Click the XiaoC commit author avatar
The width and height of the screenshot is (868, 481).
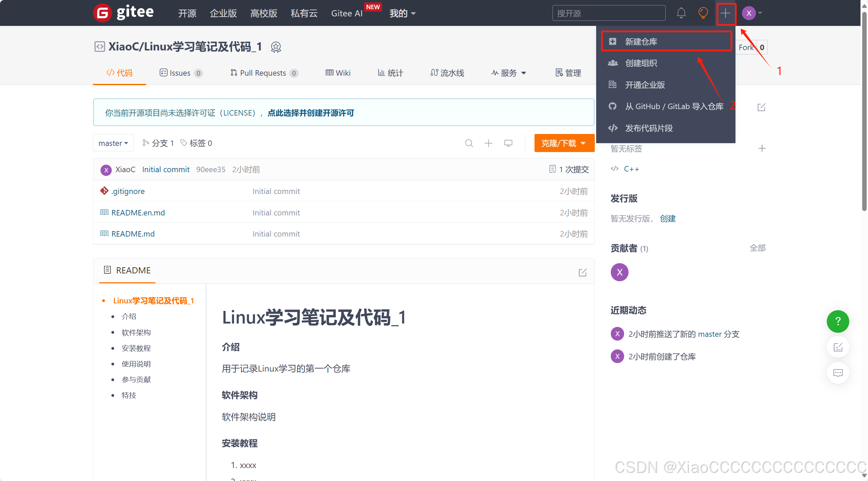(x=106, y=170)
